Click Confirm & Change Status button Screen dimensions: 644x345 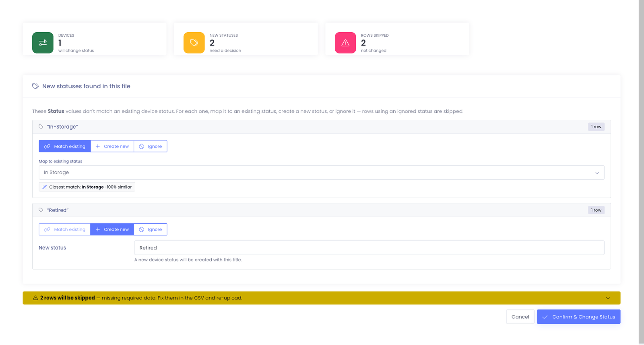coord(579,317)
